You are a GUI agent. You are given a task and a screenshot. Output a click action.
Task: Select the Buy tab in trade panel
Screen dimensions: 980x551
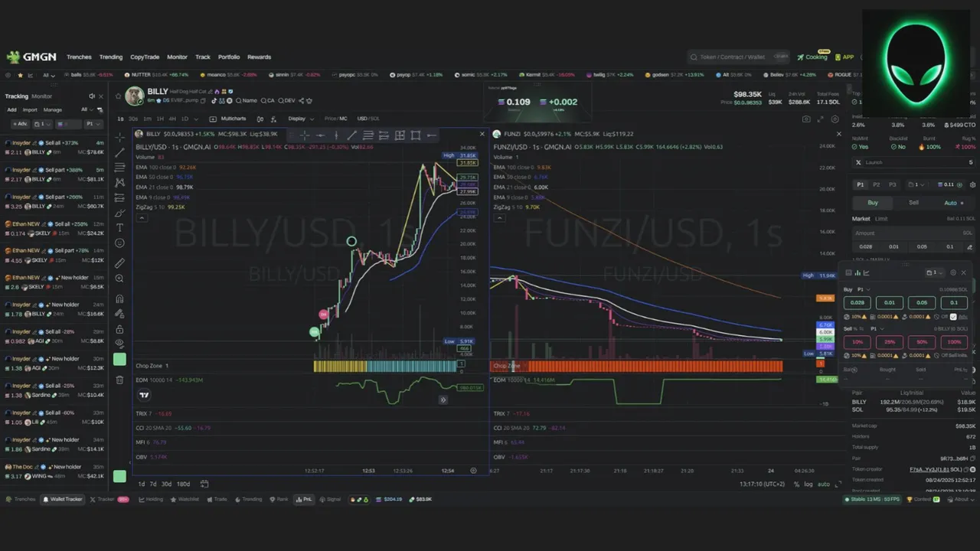[x=873, y=203]
